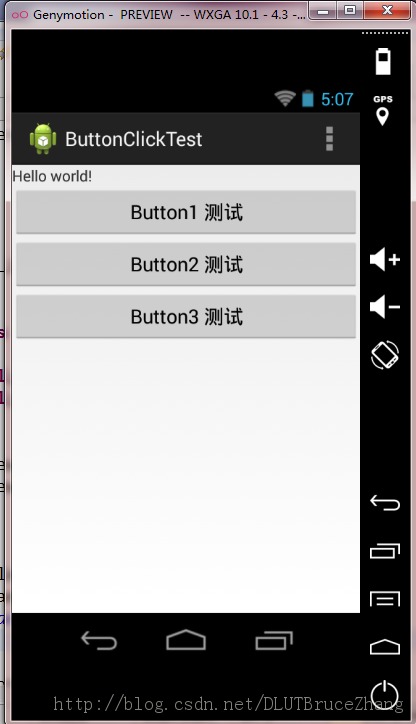Click the sidebar menu key icon

(x=385, y=598)
